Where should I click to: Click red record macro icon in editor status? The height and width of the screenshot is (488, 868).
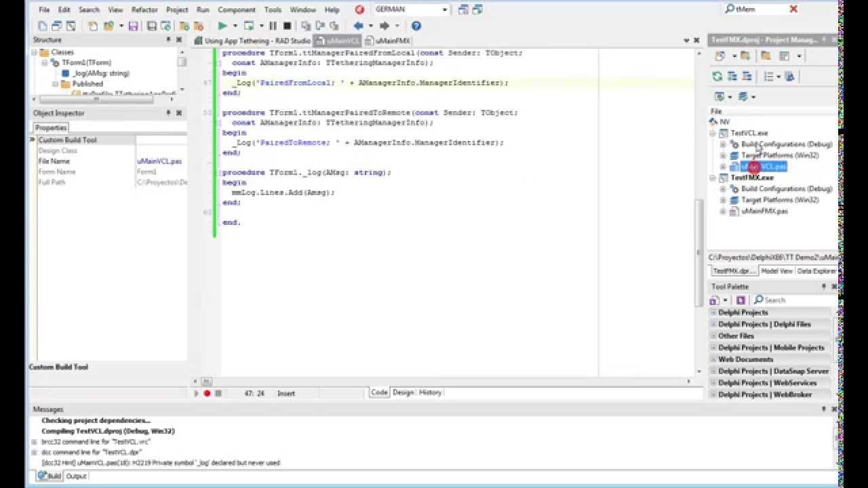point(207,393)
